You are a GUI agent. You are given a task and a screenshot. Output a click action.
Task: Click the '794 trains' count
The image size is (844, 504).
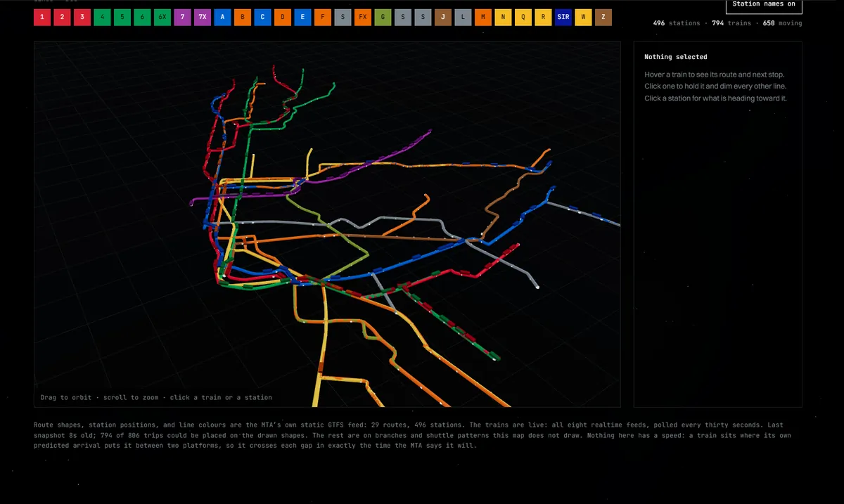(729, 23)
